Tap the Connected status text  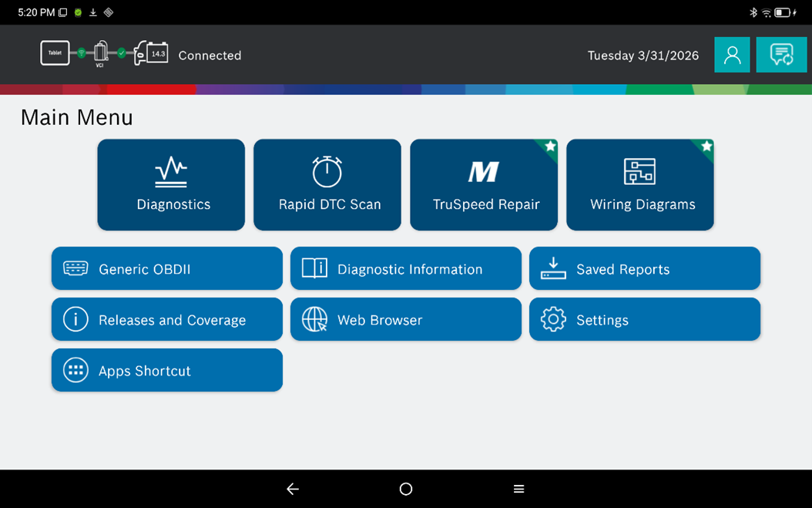pyautogui.click(x=210, y=56)
